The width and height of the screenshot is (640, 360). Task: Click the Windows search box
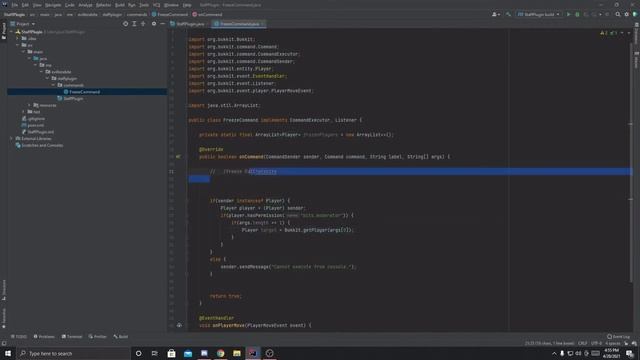(73, 353)
